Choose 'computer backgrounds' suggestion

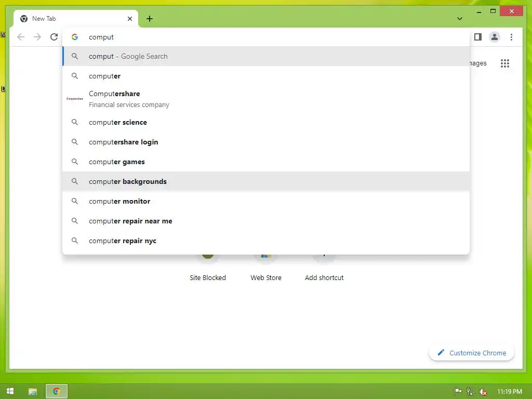pyautogui.click(x=267, y=181)
